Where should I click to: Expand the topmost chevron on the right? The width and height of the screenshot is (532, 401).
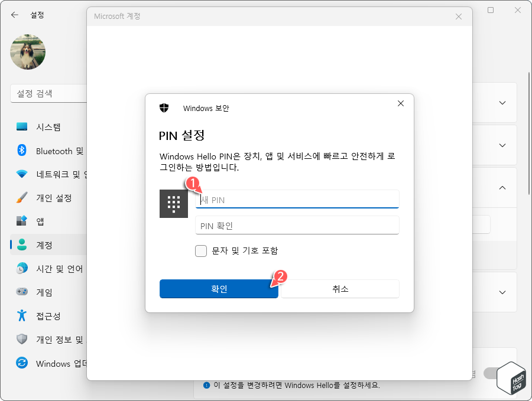(502, 103)
